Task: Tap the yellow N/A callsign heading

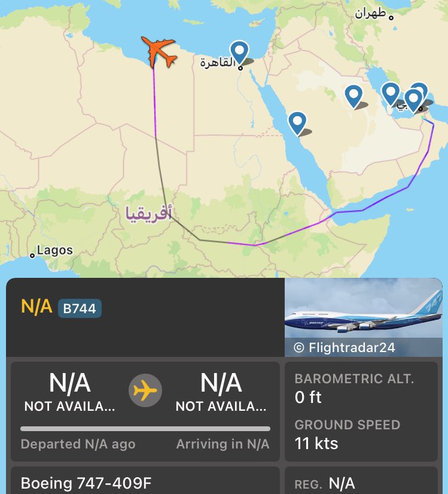Action: click(36, 307)
